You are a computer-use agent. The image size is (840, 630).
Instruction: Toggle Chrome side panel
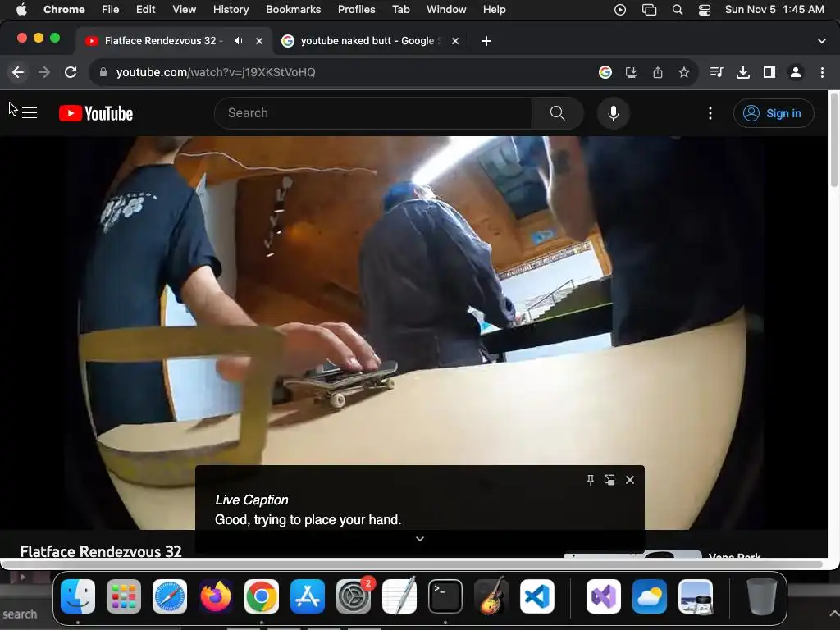pos(769,72)
